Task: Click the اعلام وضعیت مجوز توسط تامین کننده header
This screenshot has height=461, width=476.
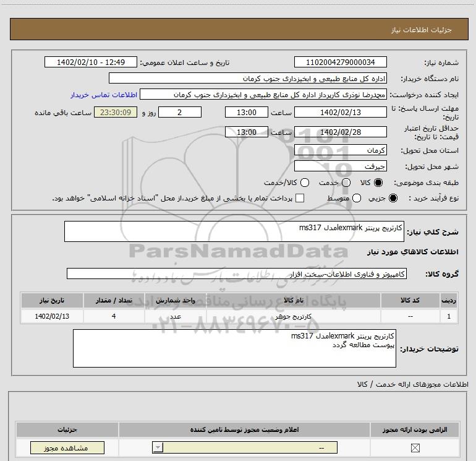Action: coord(244,429)
